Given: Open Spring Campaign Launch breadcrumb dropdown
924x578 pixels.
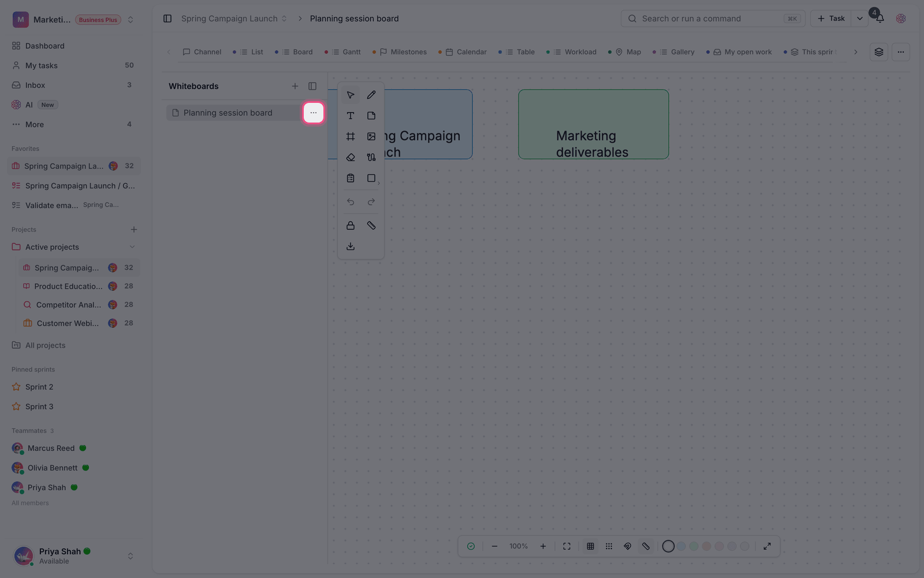Looking at the screenshot, I should 284,18.
